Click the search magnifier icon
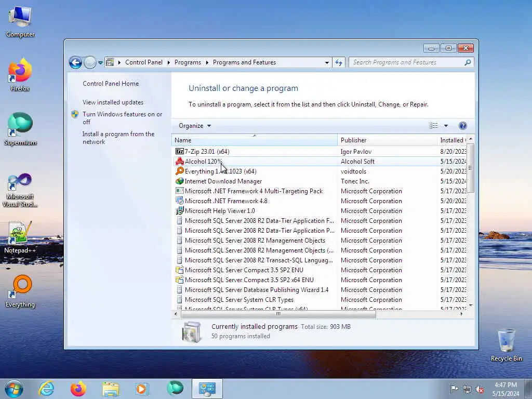 [468, 62]
